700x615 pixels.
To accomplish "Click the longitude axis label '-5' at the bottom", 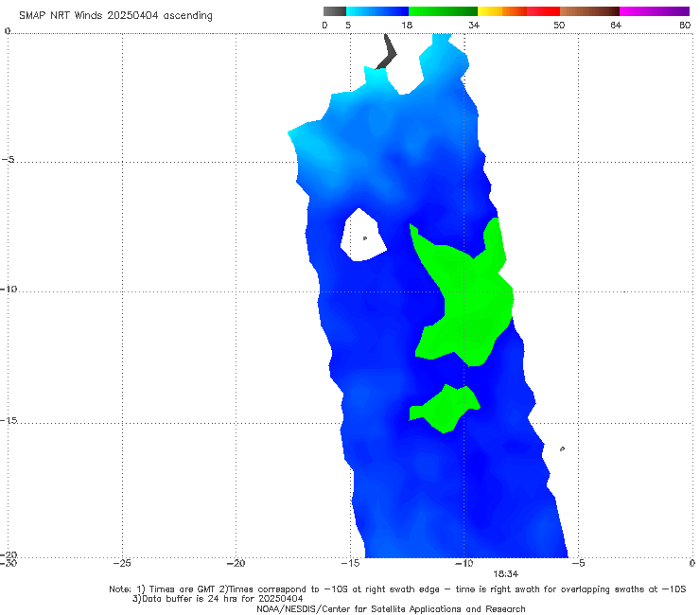I will coord(578,563).
